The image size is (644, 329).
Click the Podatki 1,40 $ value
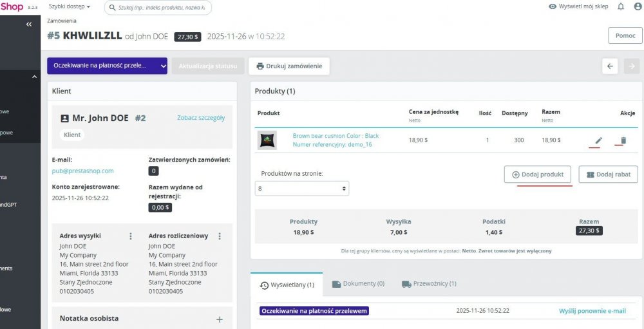tap(494, 232)
